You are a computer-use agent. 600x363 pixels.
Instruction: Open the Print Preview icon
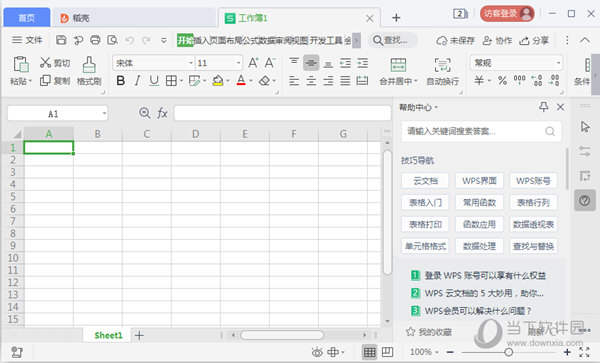click(x=112, y=40)
